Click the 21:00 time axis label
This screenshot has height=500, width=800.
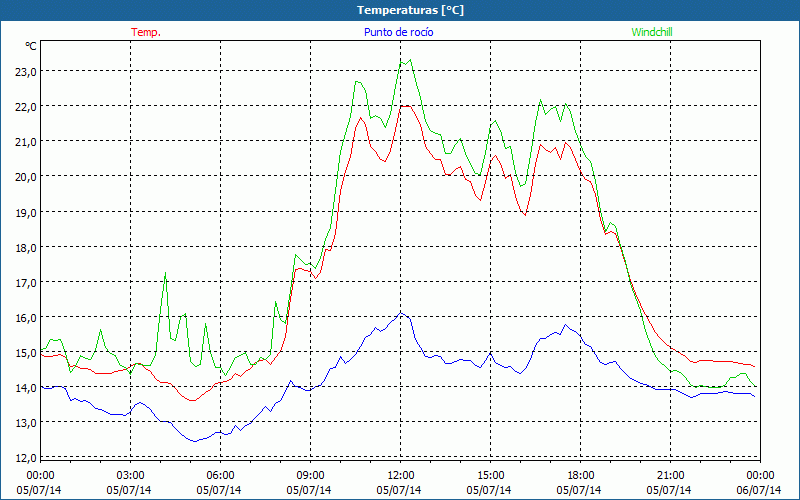[670, 475]
